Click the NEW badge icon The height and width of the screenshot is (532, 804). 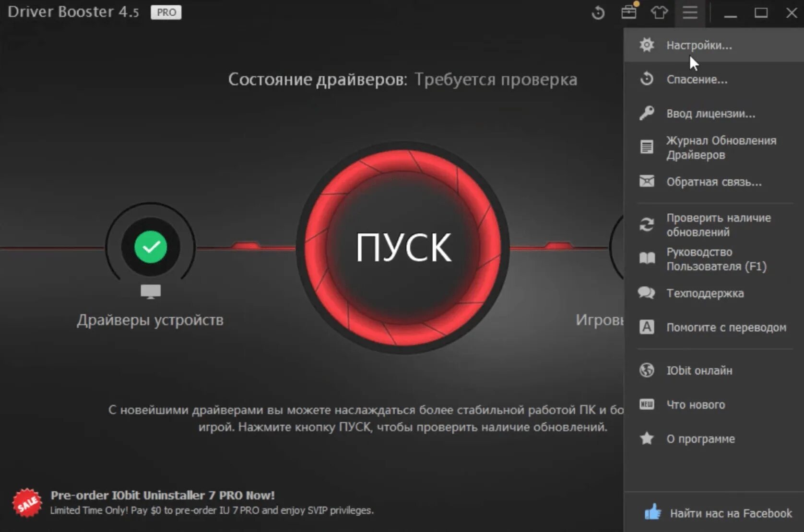[x=647, y=404]
